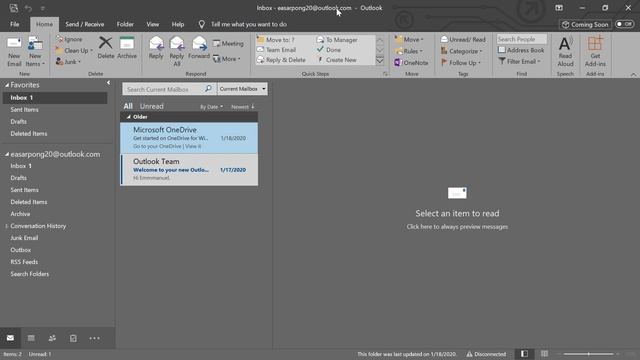
Task: Toggle the Coming Soon switch
Action: (624, 24)
